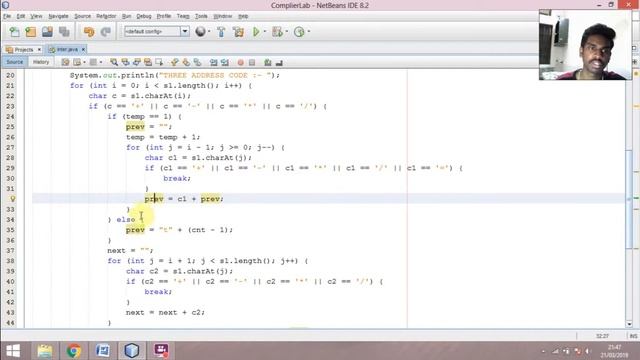Stop macro recording icon

click(252, 62)
